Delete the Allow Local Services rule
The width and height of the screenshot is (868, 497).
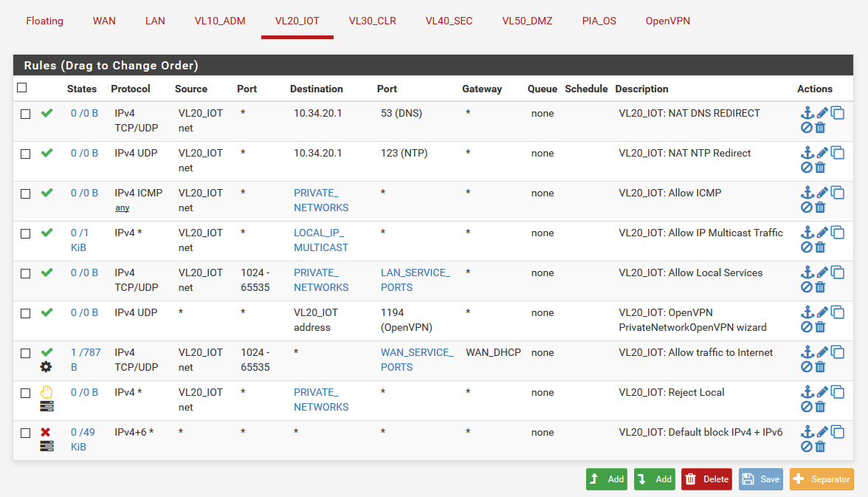[820, 287]
